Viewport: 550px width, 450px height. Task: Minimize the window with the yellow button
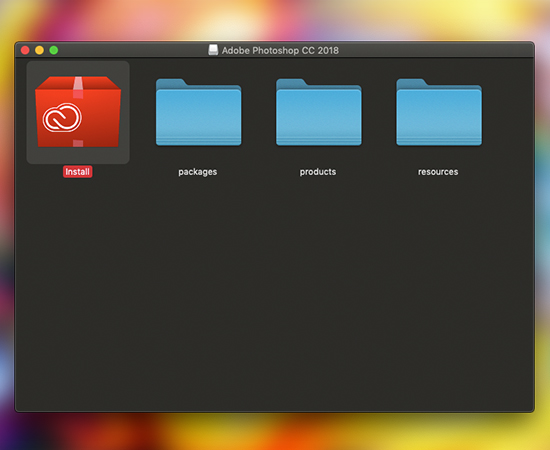point(39,50)
